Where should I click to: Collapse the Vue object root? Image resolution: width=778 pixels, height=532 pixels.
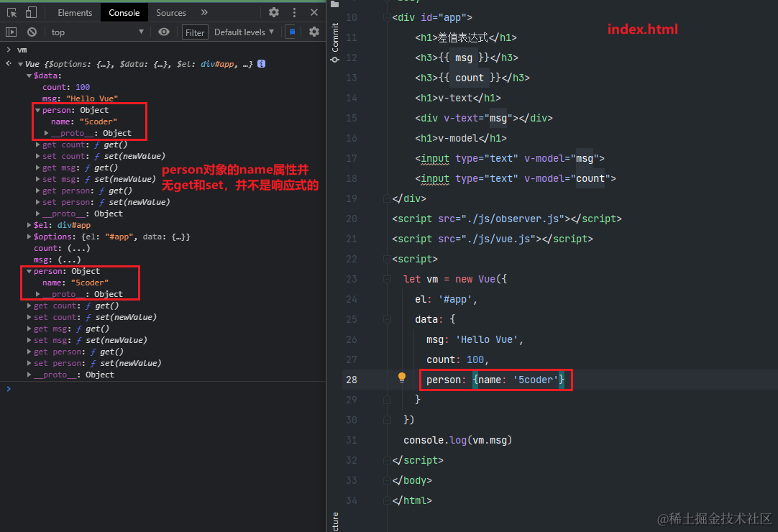20,64
